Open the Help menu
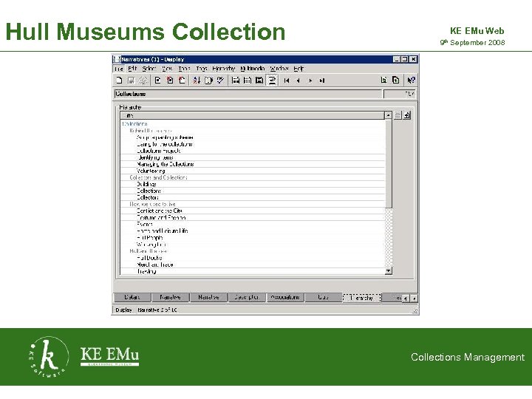The image size is (532, 399). pos(299,69)
